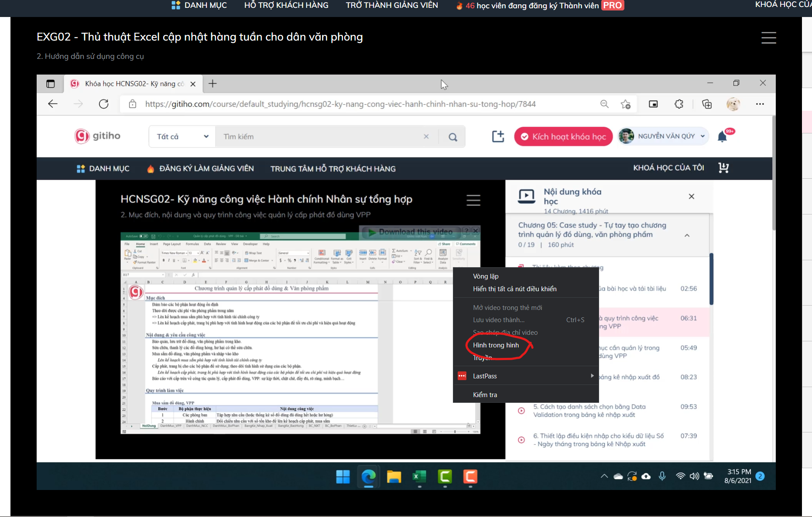Click the Edge tab actions icon
The height and width of the screenshot is (517, 812).
[x=51, y=84]
